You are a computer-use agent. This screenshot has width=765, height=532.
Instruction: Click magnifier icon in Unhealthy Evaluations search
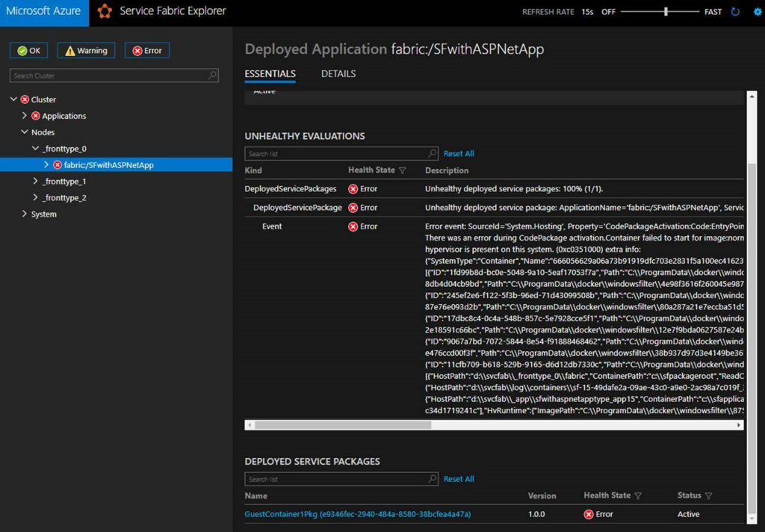tap(432, 153)
